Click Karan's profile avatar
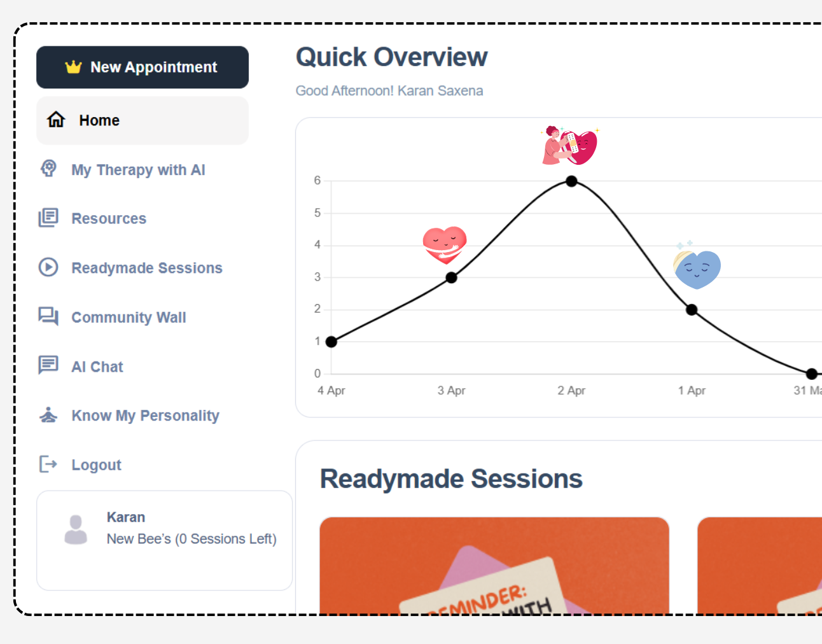This screenshot has height=644, width=822. (x=76, y=529)
